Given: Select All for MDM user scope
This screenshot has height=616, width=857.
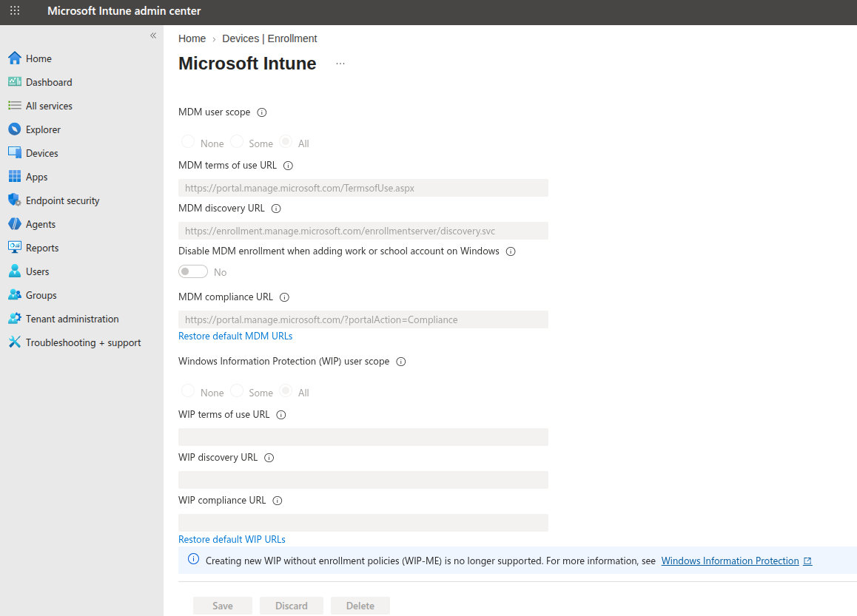Looking at the screenshot, I should [x=286, y=142].
